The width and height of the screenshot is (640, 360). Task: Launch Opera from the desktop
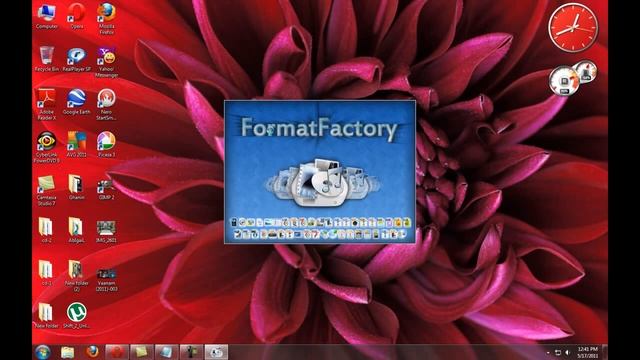pos(76,16)
